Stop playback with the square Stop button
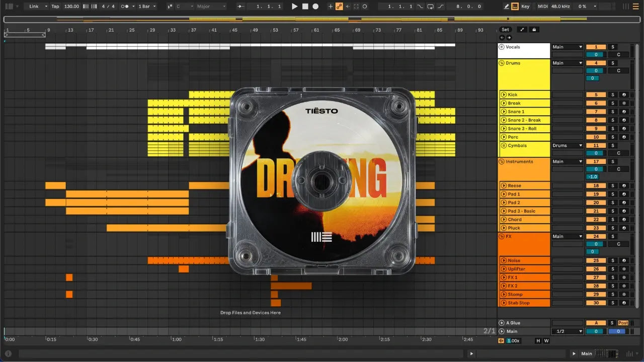The image size is (644, 362). click(x=305, y=7)
